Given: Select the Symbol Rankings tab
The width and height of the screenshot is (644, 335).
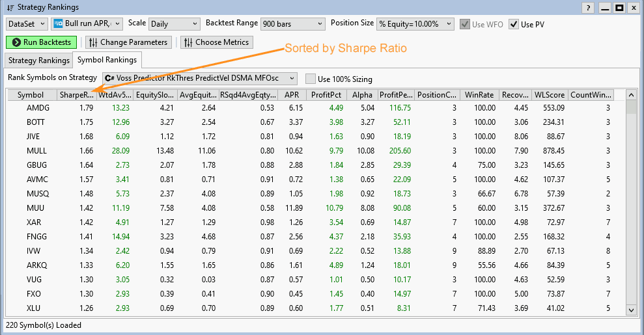Looking at the screenshot, I should click(107, 60).
